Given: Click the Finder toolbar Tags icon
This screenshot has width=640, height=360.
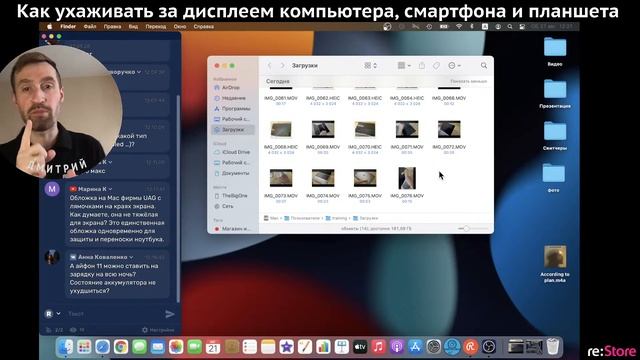Looking at the screenshot, I should (x=436, y=65).
